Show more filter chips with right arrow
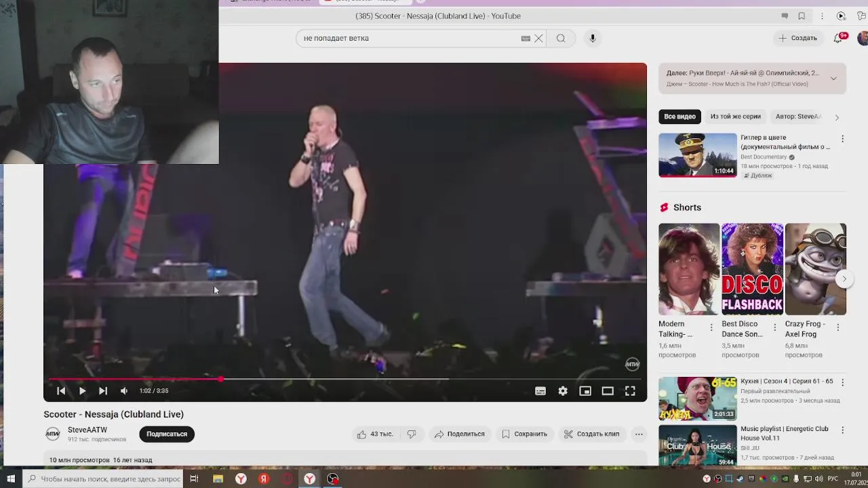Viewport: 868px width, 488px height. tap(837, 117)
